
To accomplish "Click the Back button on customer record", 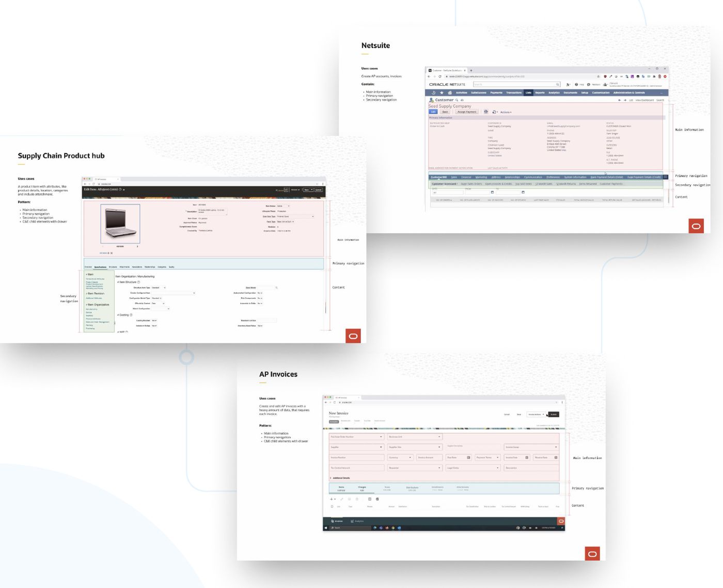I will coord(445,112).
